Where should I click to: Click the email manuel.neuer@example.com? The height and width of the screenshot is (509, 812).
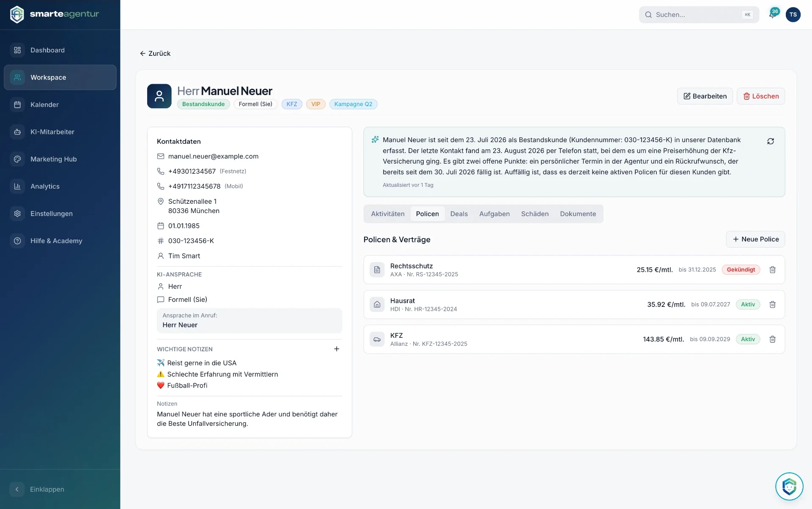pos(213,156)
